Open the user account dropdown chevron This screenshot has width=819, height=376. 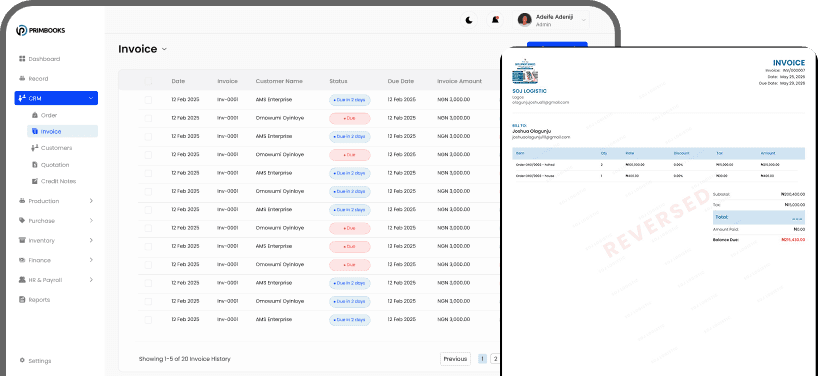[583, 20]
